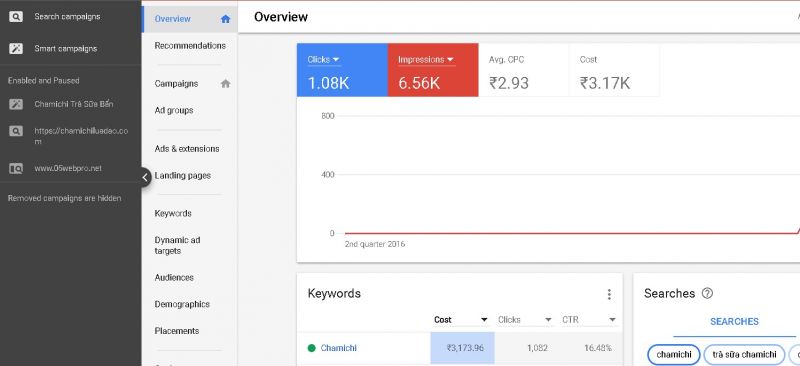The width and height of the screenshot is (800, 366).
Task: Open Recommendations in the navigation menu
Action: coord(190,45)
